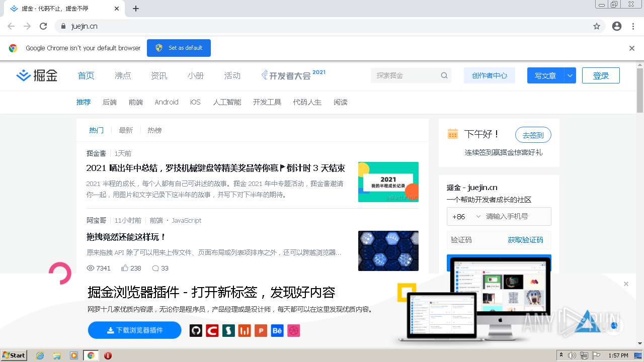
Task: Switch to the 后端 category tab
Action: pos(110,102)
